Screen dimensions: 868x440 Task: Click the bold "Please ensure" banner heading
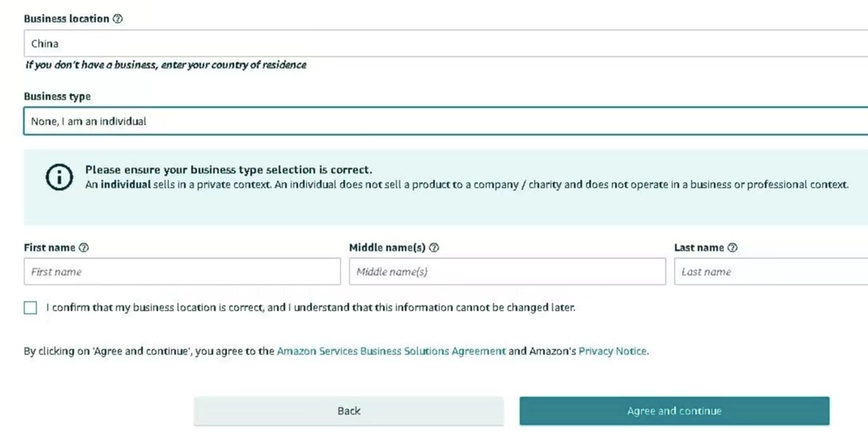click(x=228, y=171)
